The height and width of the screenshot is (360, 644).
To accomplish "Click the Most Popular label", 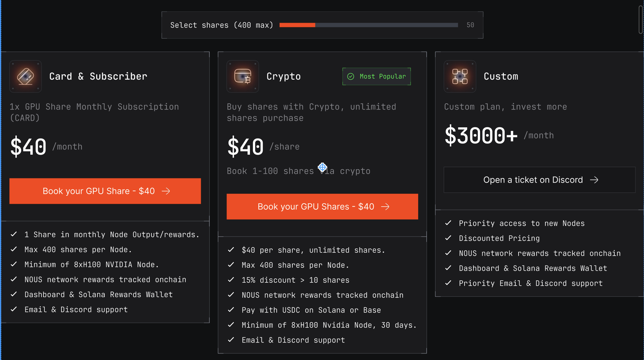I will [x=383, y=76].
